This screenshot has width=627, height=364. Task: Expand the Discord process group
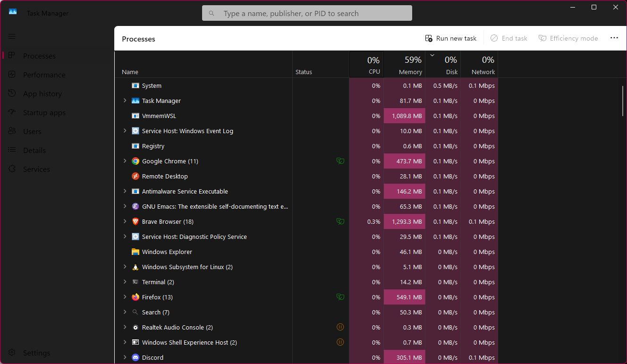[x=125, y=357]
